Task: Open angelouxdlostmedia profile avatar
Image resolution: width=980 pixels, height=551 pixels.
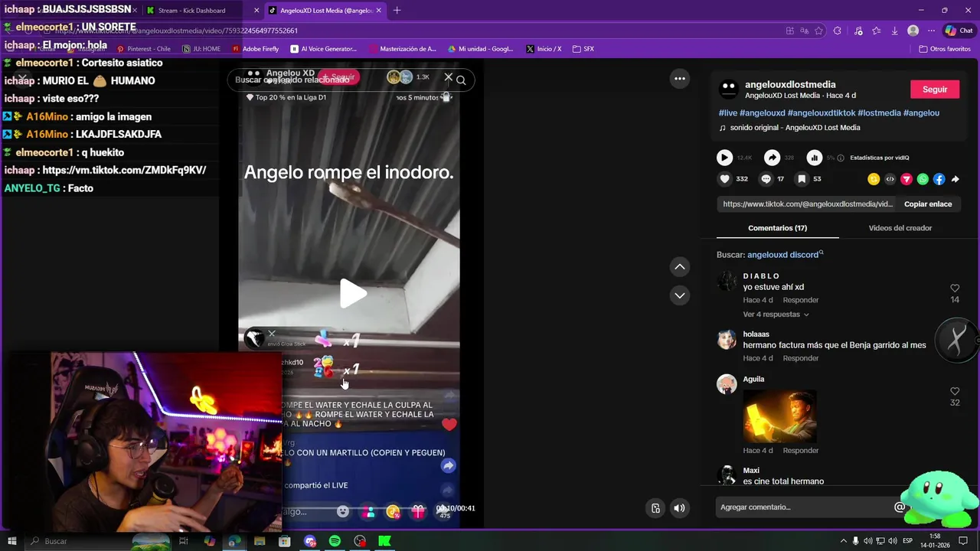Action: click(728, 90)
